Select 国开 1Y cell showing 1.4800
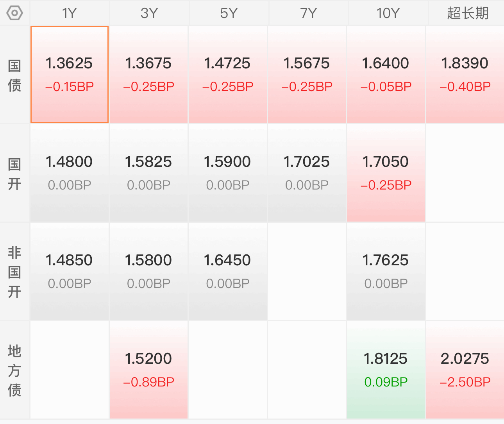Image resolution: width=504 pixels, height=424 pixels. tap(70, 173)
